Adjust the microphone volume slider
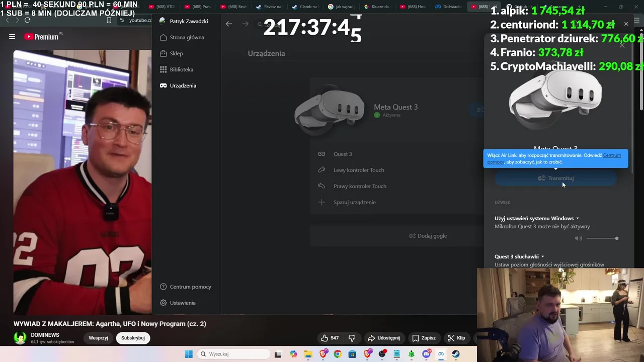644x362 pixels. [x=602, y=238]
